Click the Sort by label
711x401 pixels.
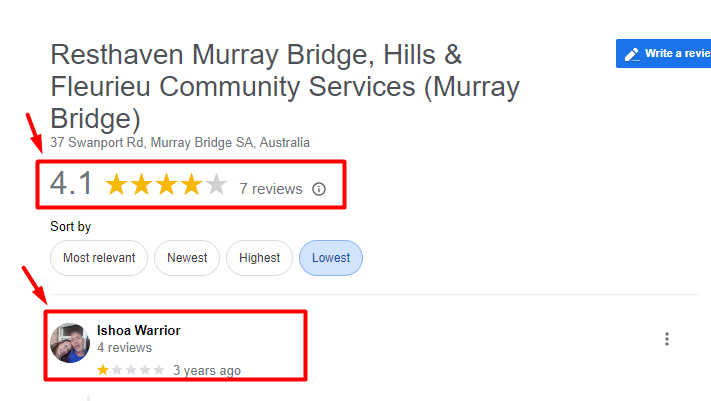71,226
